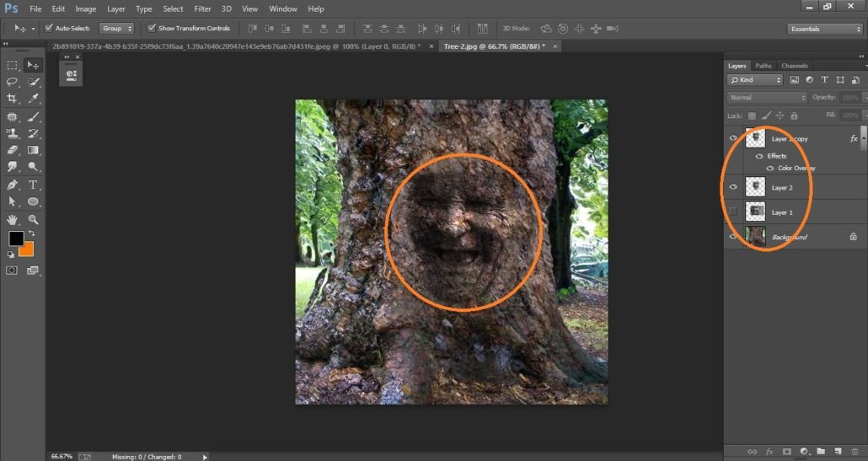The height and width of the screenshot is (461, 868).
Task: Open the Filter menu
Action: point(202,9)
